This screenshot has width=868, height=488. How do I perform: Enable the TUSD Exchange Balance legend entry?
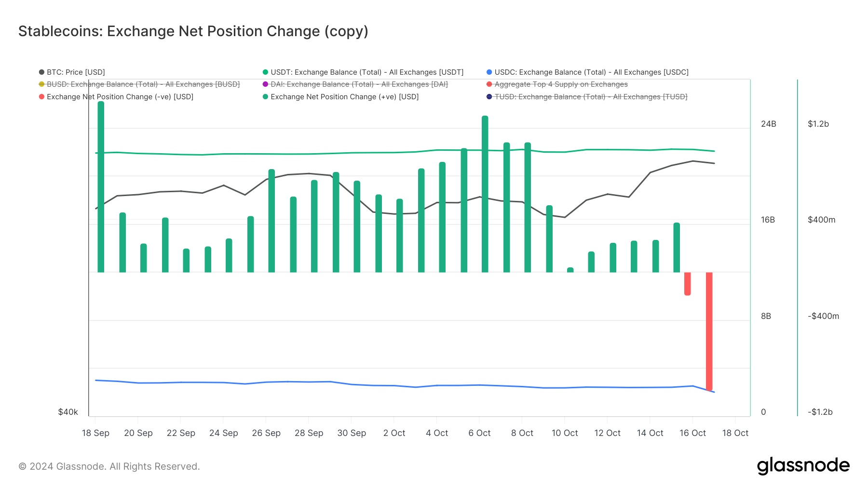pos(591,97)
